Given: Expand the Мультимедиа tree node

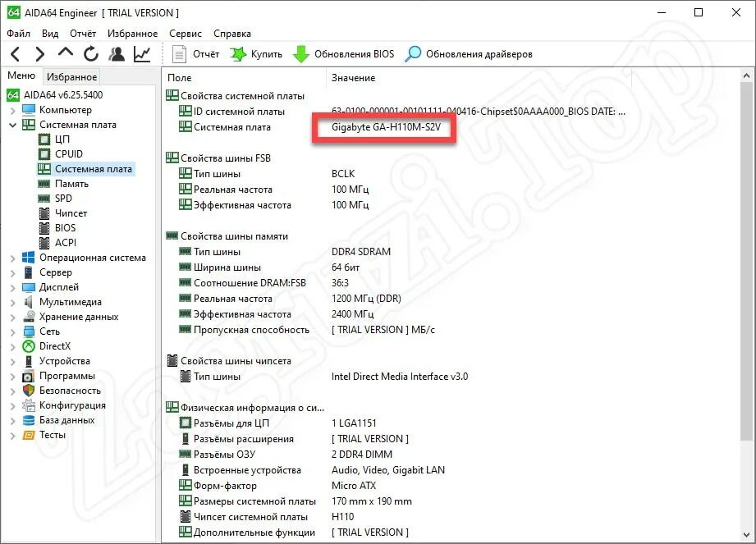Looking at the screenshot, I should [x=12, y=303].
